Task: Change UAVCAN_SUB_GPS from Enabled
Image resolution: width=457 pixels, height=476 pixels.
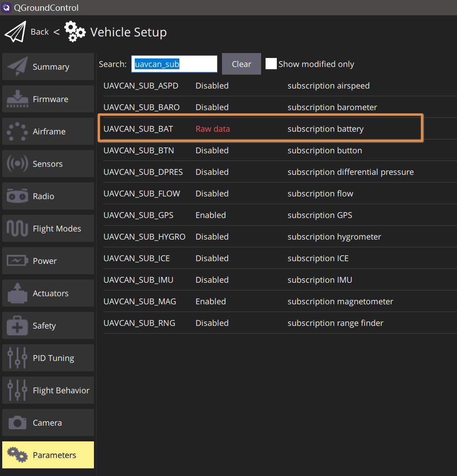Action: [x=210, y=215]
